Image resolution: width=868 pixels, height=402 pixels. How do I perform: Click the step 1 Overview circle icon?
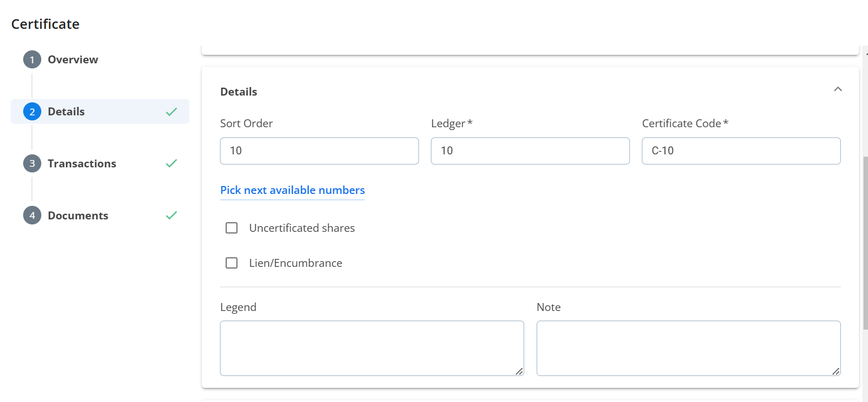pyautogui.click(x=32, y=60)
